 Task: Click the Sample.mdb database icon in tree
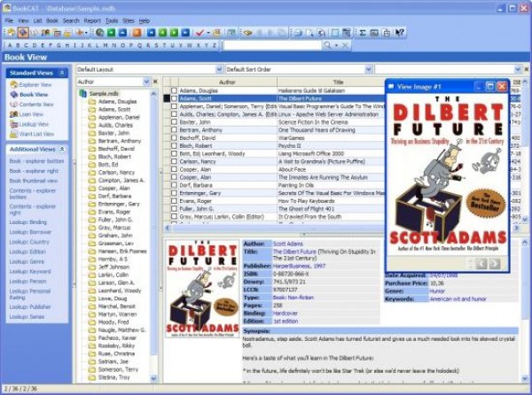pyautogui.click(x=83, y=92)
